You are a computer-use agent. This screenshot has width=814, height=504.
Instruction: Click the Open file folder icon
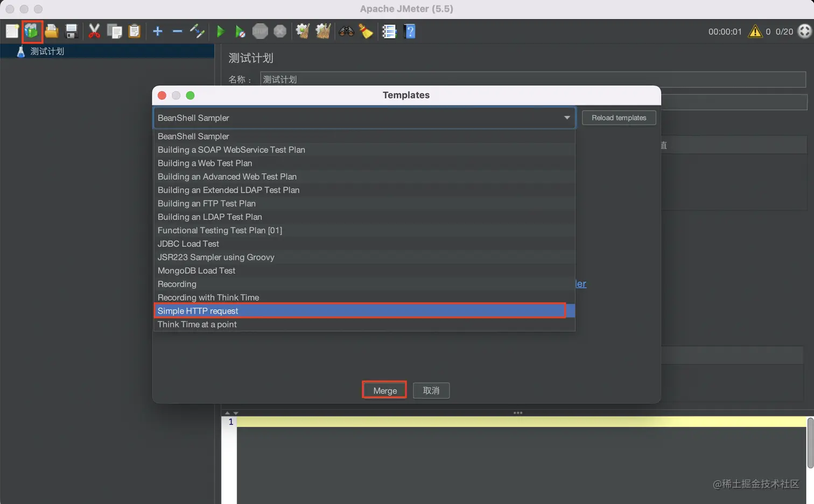click(52, 31)
